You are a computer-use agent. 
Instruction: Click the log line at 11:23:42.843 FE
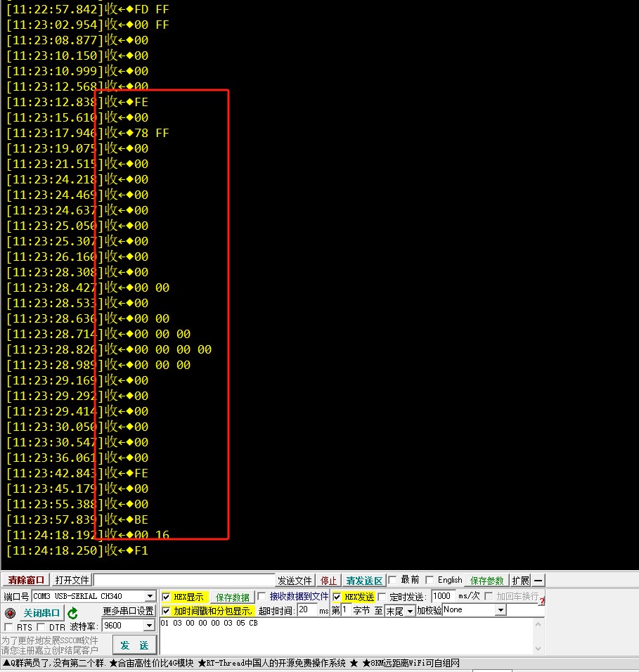(x=77, y=473)
